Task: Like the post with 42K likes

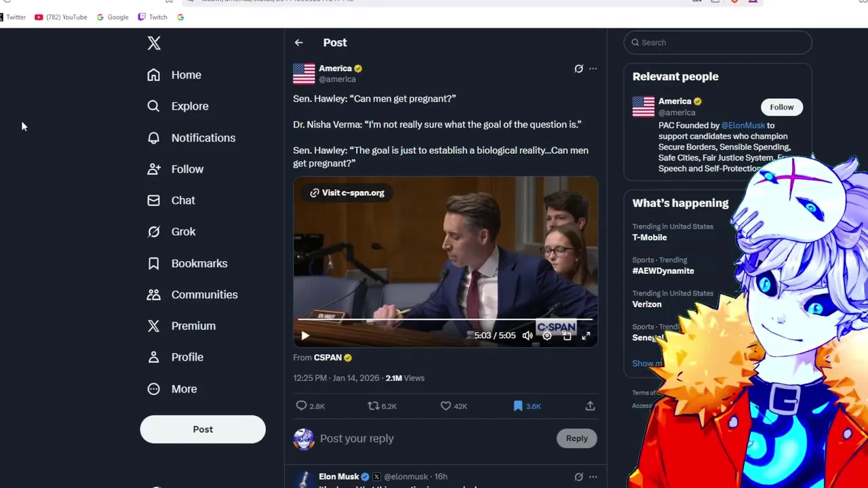Action: point(454,406)
